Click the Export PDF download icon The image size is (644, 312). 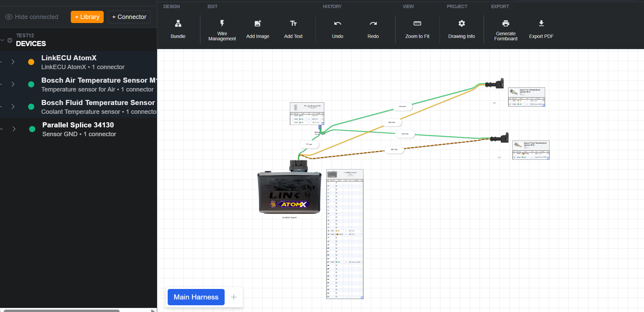541,23
